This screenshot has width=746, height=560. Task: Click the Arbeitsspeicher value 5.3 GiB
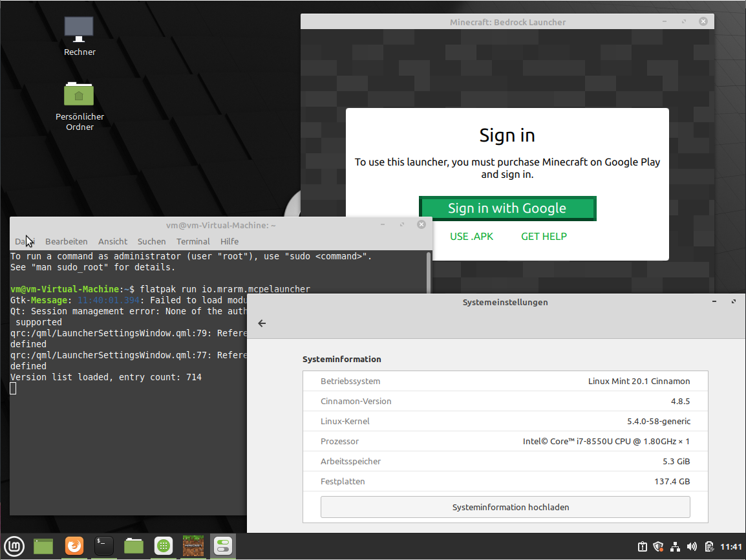tap(676, 461)
